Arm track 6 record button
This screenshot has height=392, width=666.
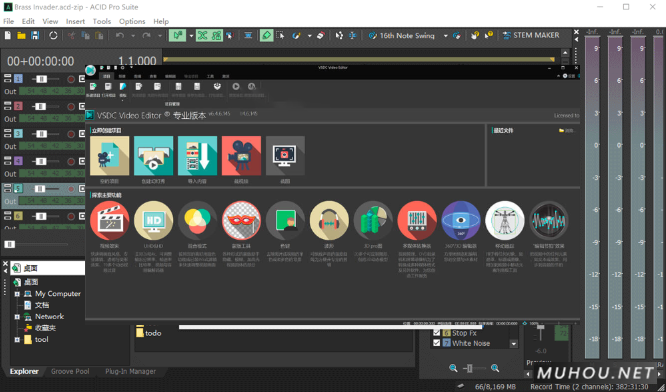(x=71, y=217)
